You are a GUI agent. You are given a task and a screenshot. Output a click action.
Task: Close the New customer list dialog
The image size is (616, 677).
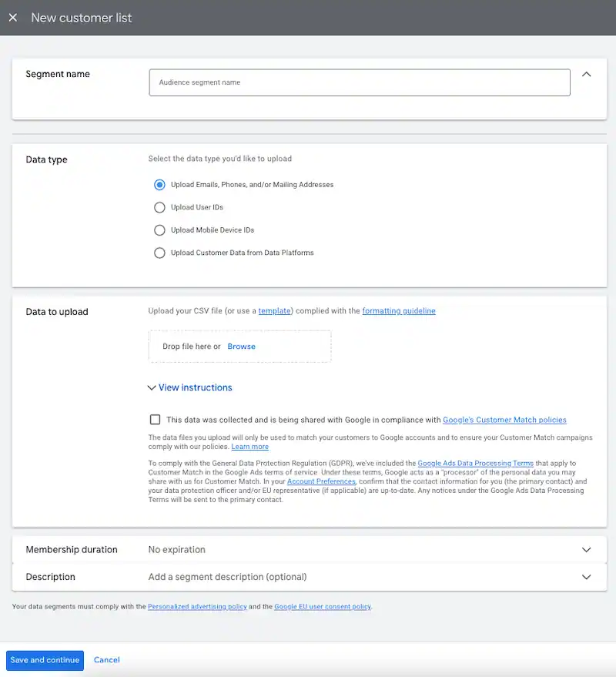point(13,18)
